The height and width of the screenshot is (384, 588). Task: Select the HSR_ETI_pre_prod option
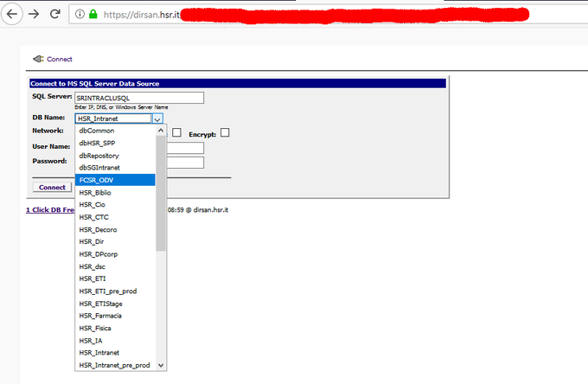[x=115, y=291]
